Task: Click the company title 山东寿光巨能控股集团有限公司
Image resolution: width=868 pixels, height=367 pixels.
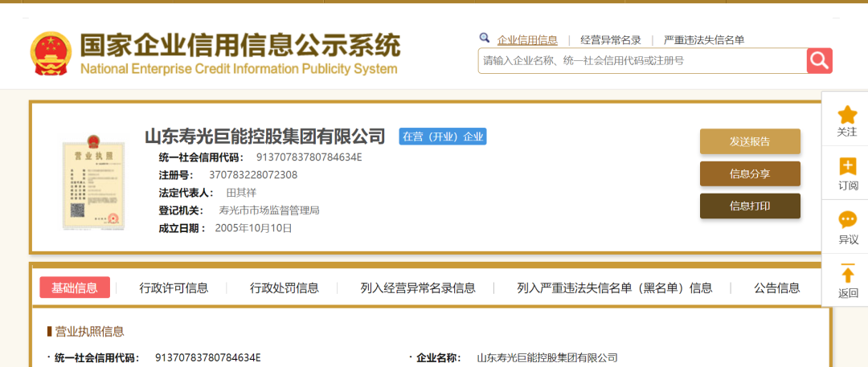Action: coord(265,137)
